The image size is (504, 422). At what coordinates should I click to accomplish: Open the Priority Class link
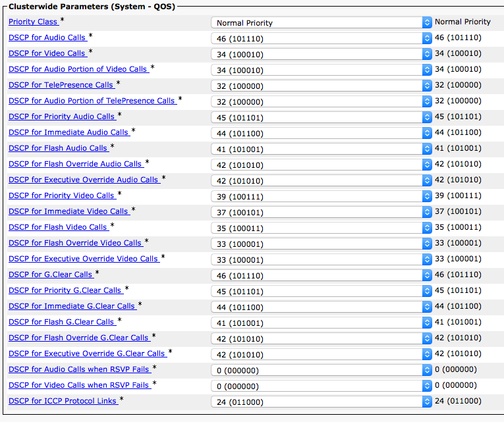(34, 22)
